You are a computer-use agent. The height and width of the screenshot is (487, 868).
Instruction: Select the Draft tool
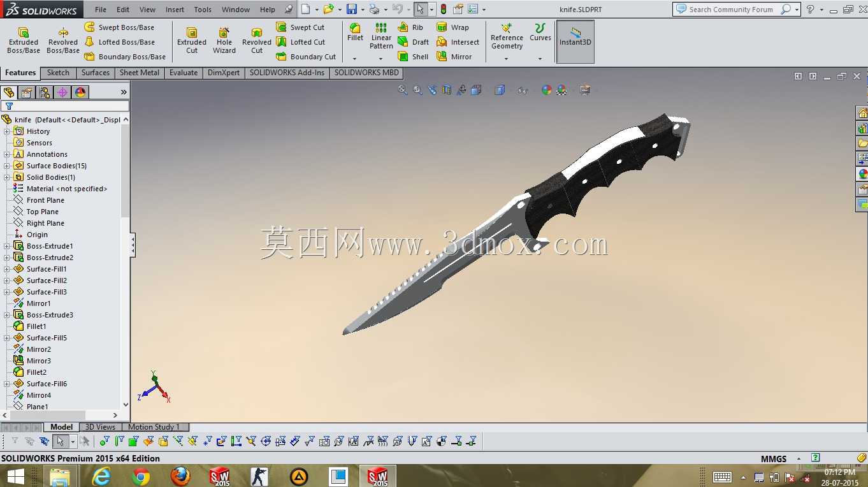tap(413, 42)
